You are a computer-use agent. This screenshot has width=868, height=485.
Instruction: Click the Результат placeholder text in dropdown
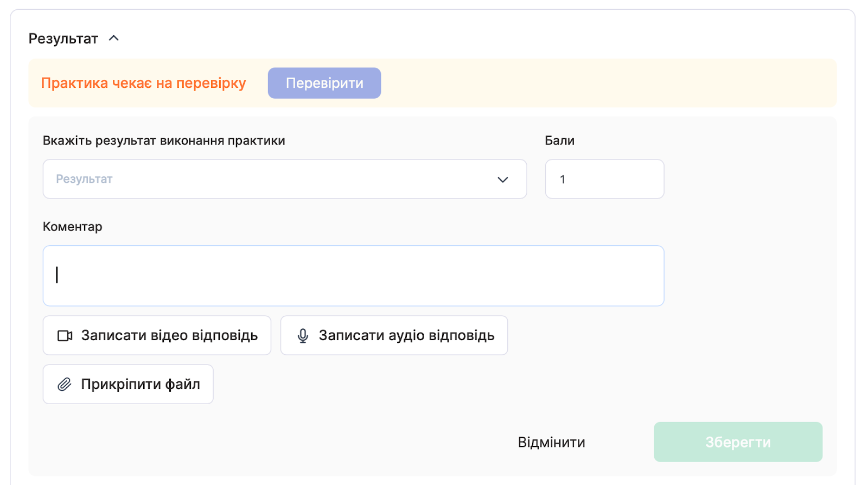click(84, 179)
